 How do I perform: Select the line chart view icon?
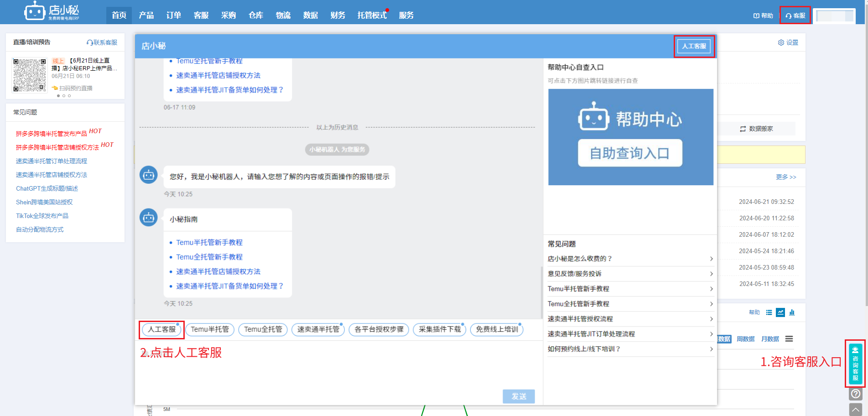pyautogui.click(x=780, y=312)
